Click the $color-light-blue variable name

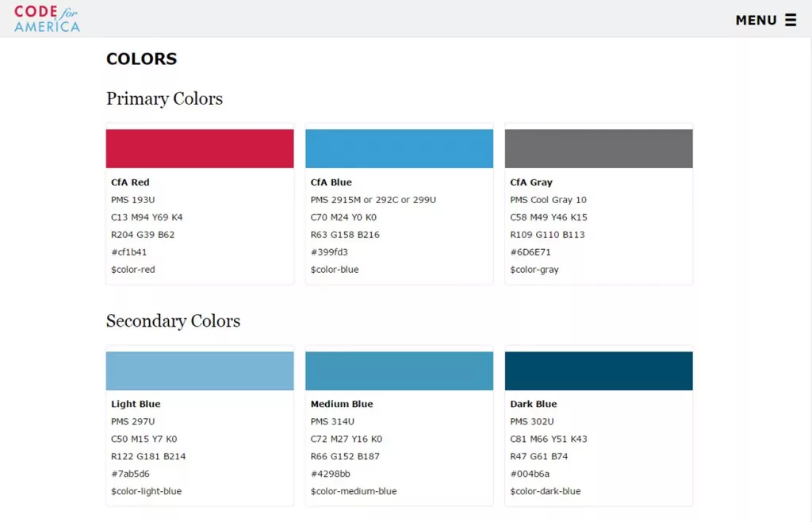point(146,491)
